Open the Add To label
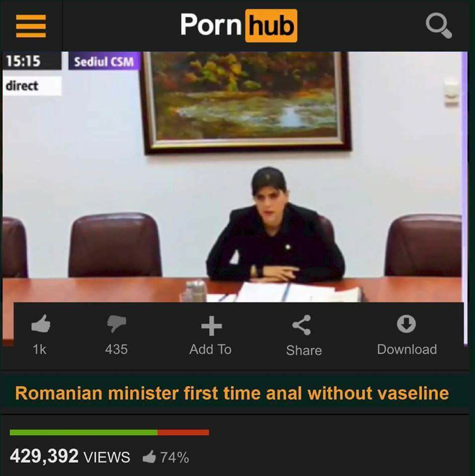The height and width of the screenshot is (476, 475). click(210, 350)
